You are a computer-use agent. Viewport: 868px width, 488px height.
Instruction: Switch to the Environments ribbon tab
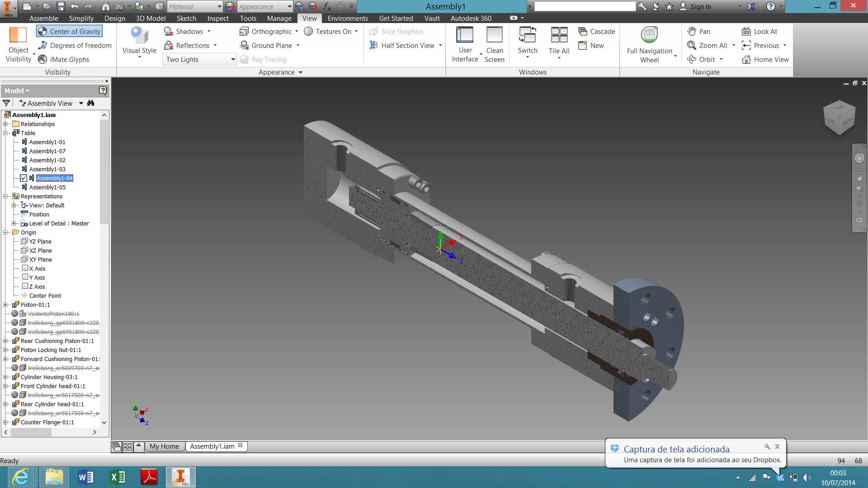point(348,18)
